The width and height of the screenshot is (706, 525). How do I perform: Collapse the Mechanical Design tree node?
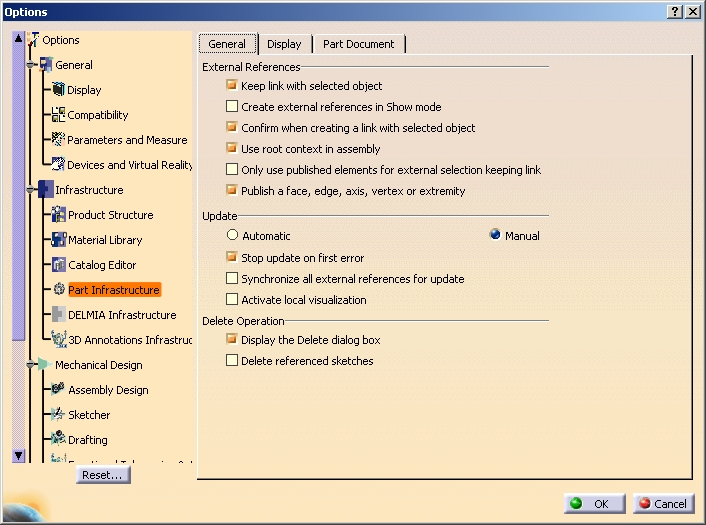click(31, 364)
